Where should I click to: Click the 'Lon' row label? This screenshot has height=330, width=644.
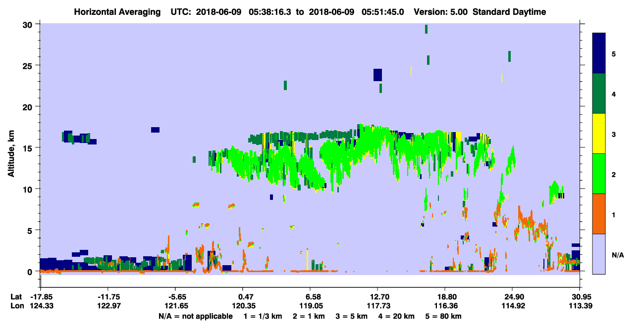[x=17, y=306]
